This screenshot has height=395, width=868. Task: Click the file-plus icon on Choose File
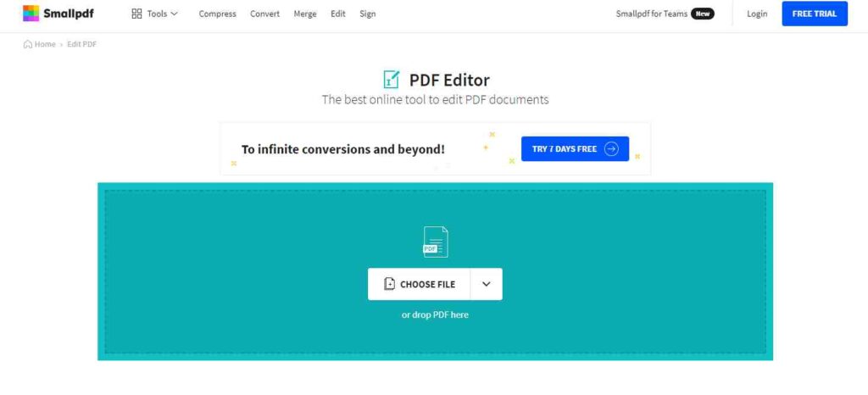(x=389, y=284)
